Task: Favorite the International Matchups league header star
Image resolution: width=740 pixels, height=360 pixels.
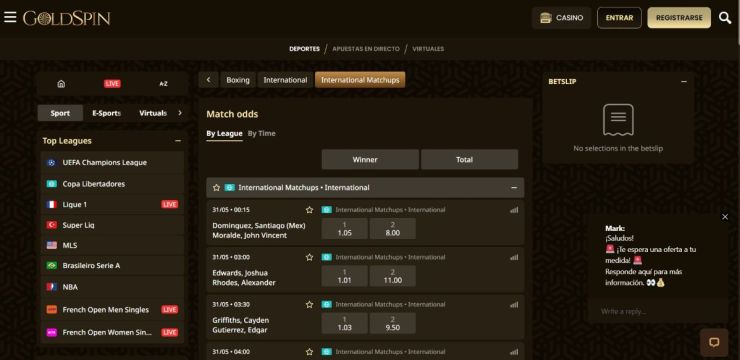Action: pos(217,187)
